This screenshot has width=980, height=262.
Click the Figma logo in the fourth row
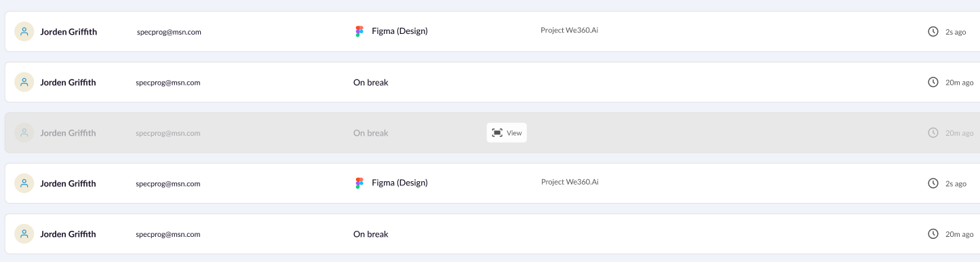359,183
